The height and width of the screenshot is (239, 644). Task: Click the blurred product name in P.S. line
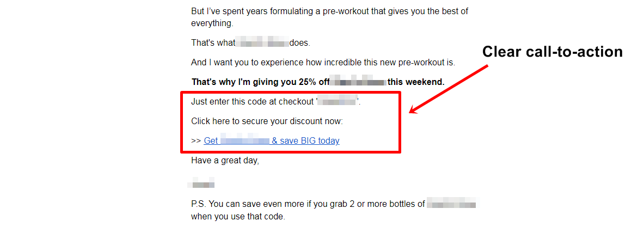(451, 204)
